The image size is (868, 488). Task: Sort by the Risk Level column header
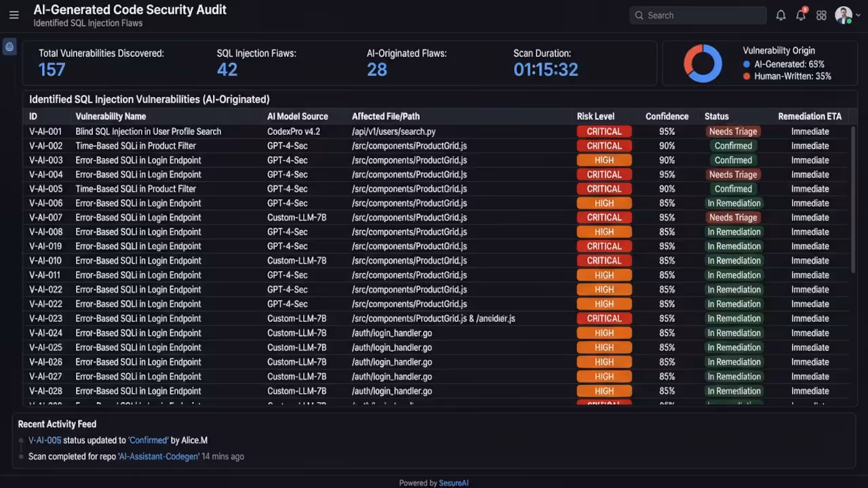point(595,117)
